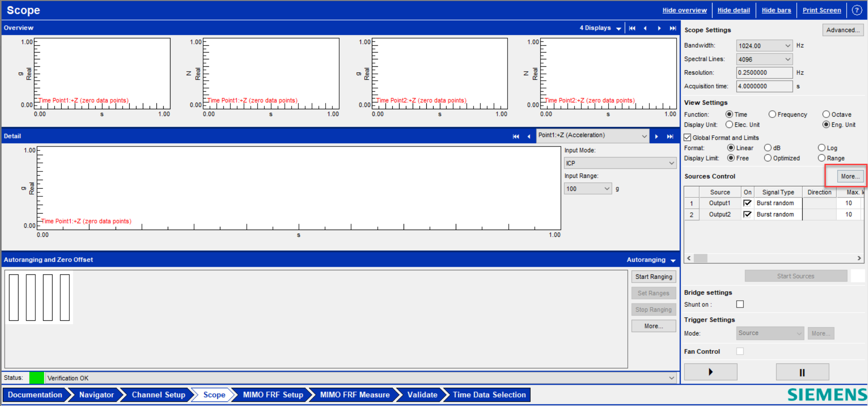Click Sources Control More button

pos(849,176)
